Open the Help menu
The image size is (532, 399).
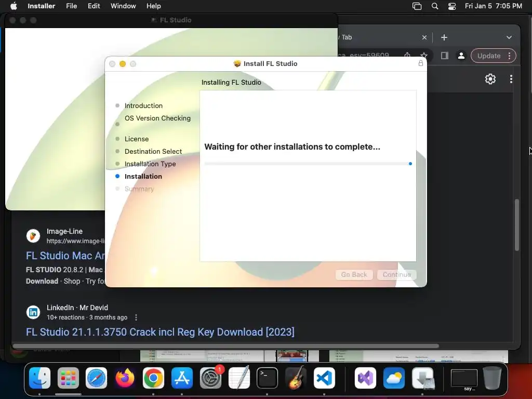(153, 6)
